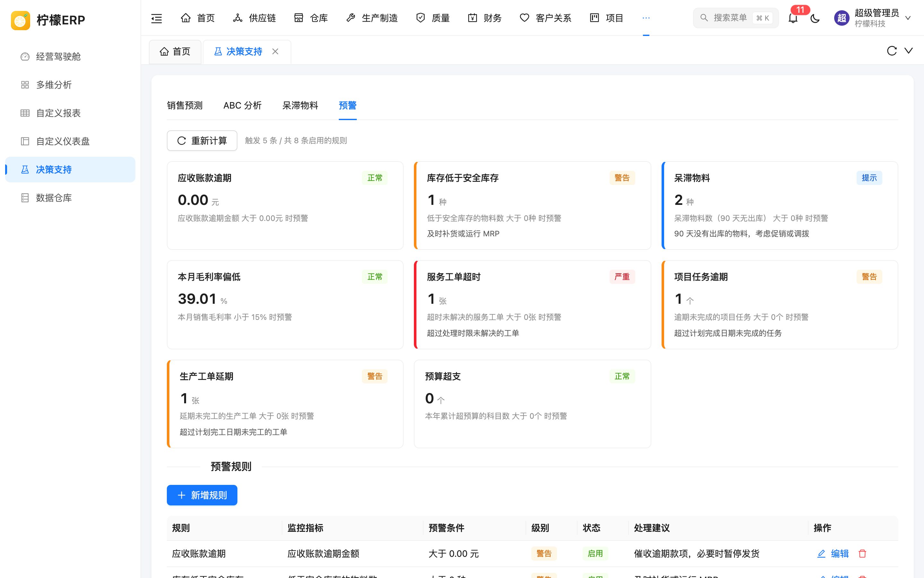Collapse the sidebar with the menu-fold icon
The height and width of the screenshot is (578, 924).
(x=157, y=18)
